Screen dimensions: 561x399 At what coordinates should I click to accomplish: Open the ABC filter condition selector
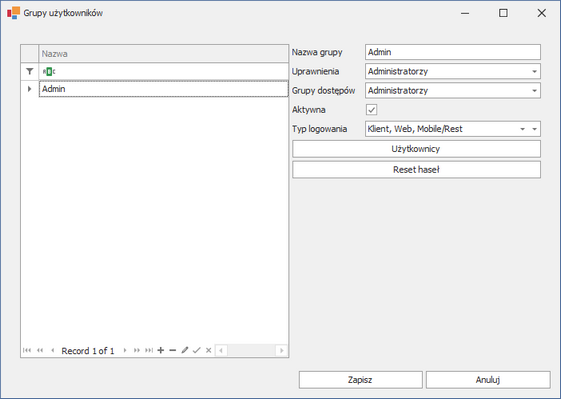click(x=49, y=72)
